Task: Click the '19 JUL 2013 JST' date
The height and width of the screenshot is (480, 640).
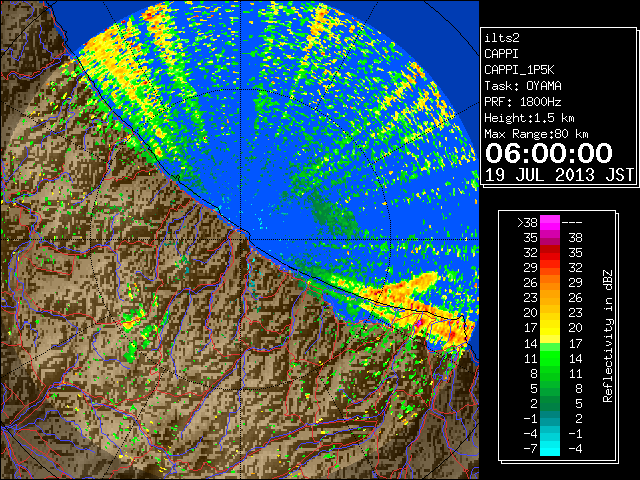Action: 559,175
